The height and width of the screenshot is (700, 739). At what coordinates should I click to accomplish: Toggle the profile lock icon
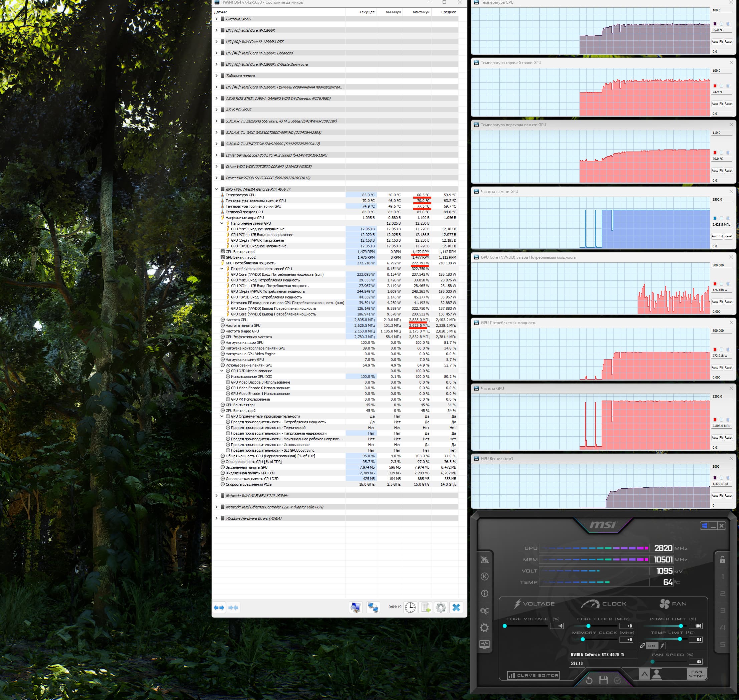tap(722, 560)
